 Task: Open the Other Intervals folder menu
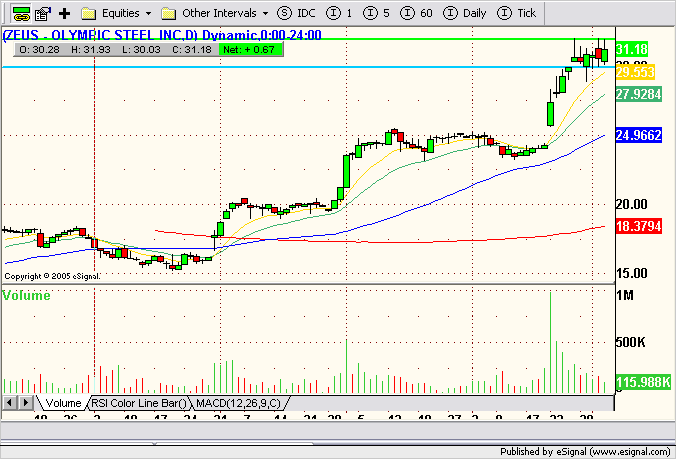pyautogui.click(x=215, y=13)
